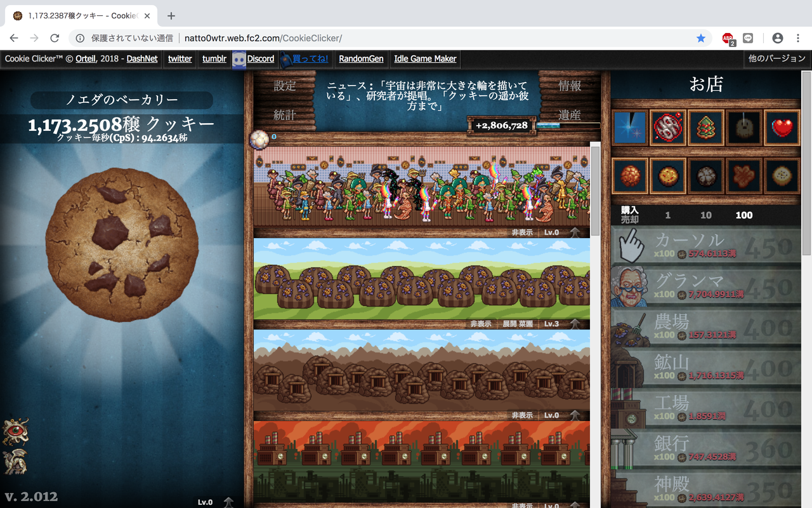Buy 100 of 鉱山
Image resolution: width=812 pixels, height=508 pixels.
pyautogui.click(x=706, y=368)
